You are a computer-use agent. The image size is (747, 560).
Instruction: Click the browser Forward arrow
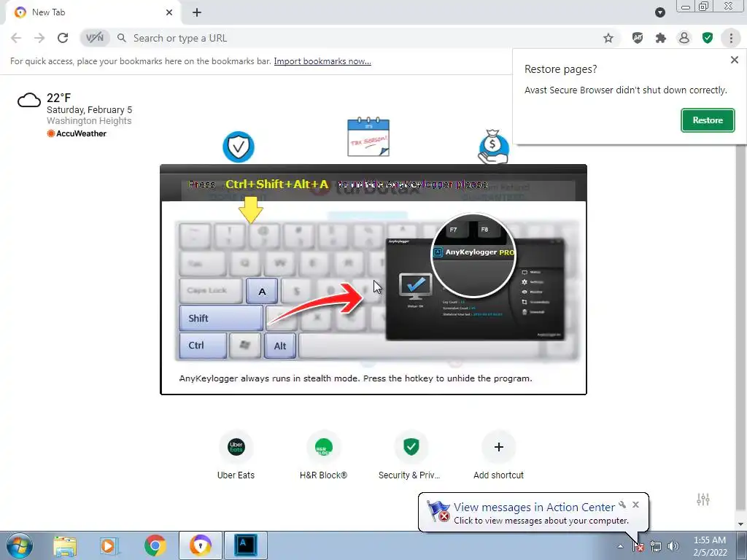point(39,38)
